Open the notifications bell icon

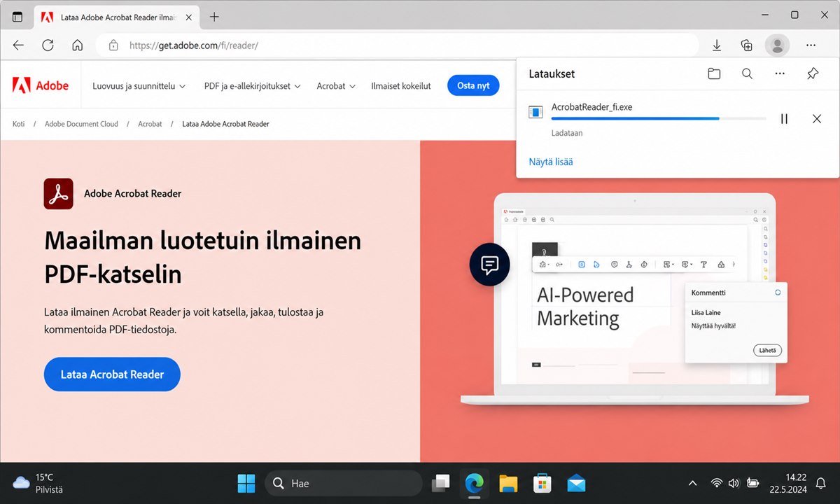tap(821, 483)
